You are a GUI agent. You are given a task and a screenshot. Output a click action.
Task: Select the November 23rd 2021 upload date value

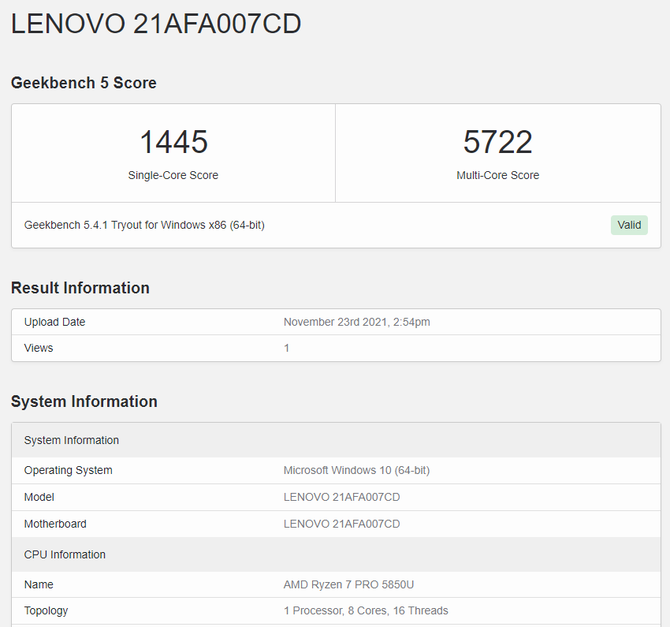(x=357, y=322)
